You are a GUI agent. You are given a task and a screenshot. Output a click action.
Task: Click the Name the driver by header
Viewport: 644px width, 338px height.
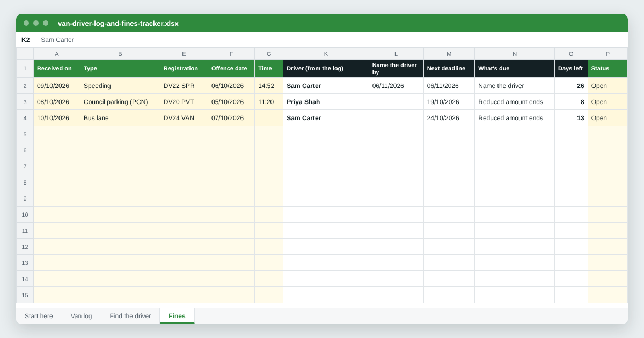tap(396, 69)
